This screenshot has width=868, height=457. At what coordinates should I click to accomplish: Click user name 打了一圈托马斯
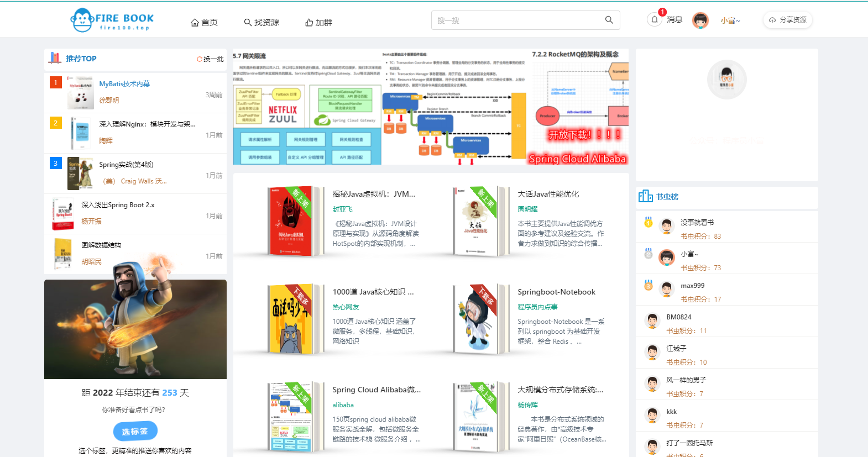[x=689, y=443]
